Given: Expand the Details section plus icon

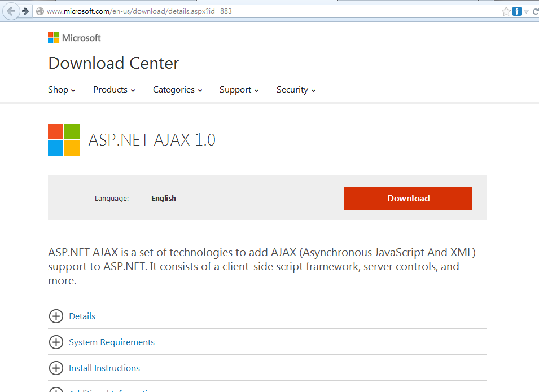Looking at the screenshot, I should [x=56, y=316].
